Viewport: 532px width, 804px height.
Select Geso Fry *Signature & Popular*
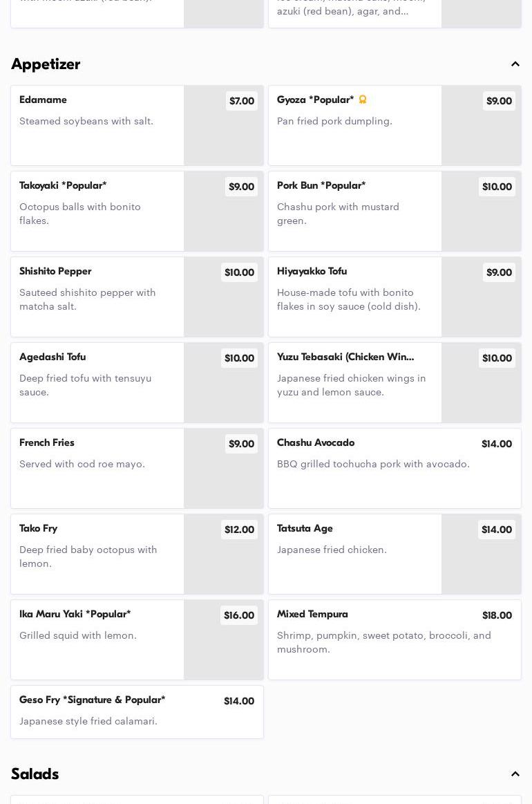click(x=137, y=711)
